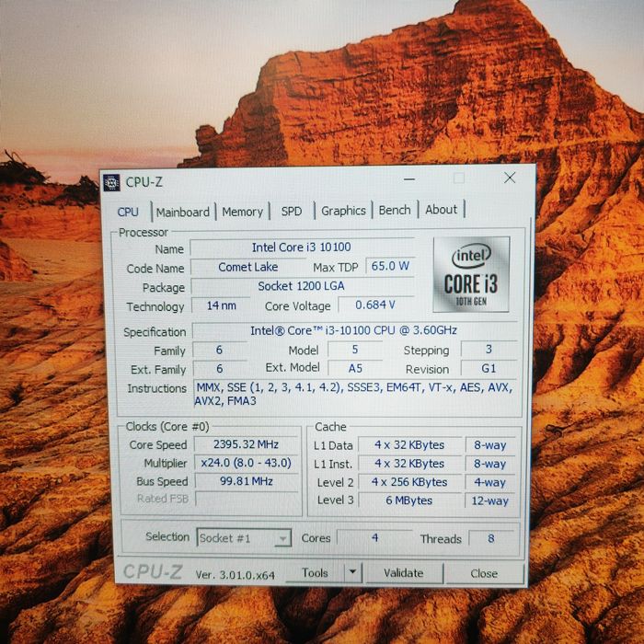
Task: Click the version text 'Ver. 3.01.0.x64'
Action: [235, 575]
